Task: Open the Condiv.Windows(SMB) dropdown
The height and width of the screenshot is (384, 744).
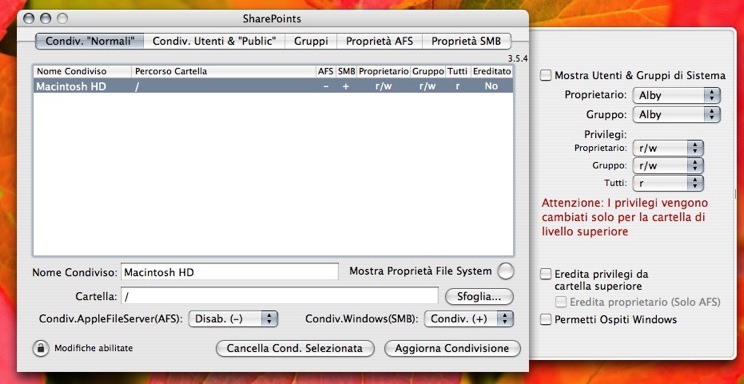Action: (469, 319)
